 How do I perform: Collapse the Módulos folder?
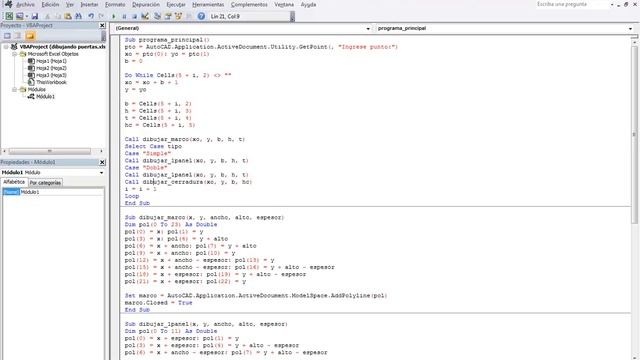click(14, 89)
